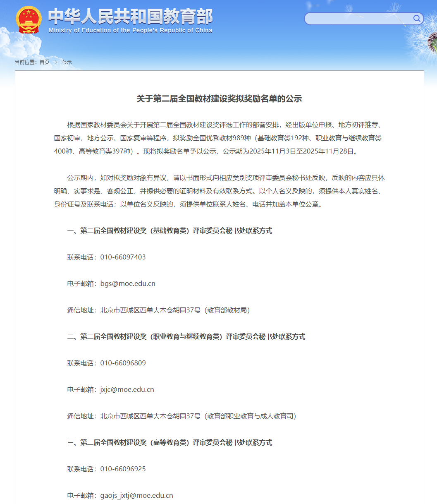Click the email gaojs_jxtj@moe.edu.cn
This screenshot has width=437, height=504.
pos(136,495)
